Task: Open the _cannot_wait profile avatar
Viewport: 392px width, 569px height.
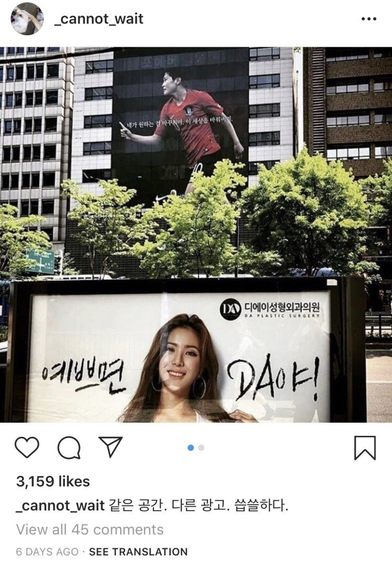Action: [27, 19]
